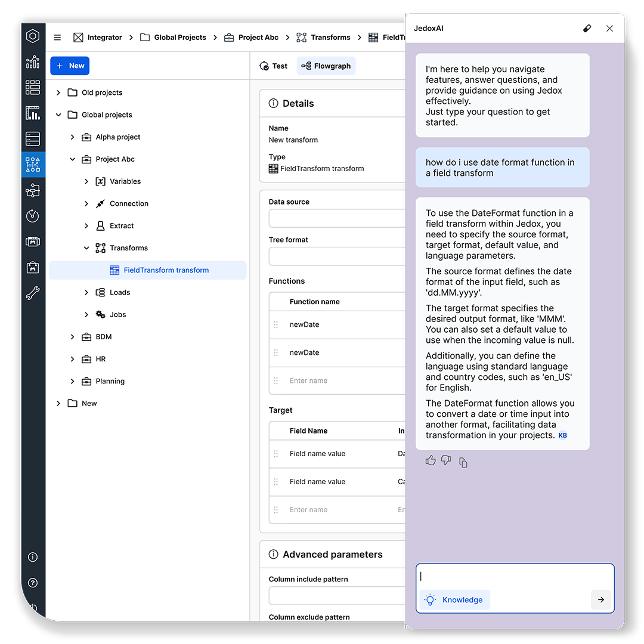Clear the chat with the JedoxAI eraser icon

point(587,28)
